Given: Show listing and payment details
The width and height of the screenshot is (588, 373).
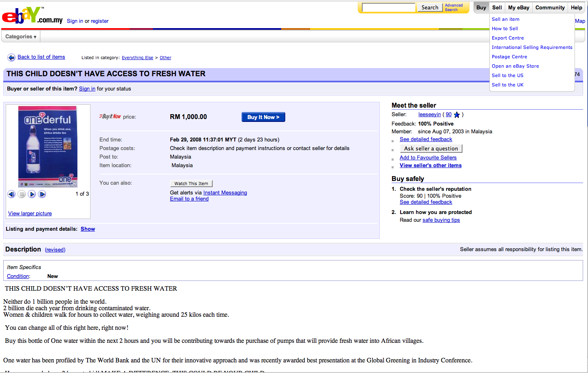Looking at the screenshot, I should [x=88, y=229].
